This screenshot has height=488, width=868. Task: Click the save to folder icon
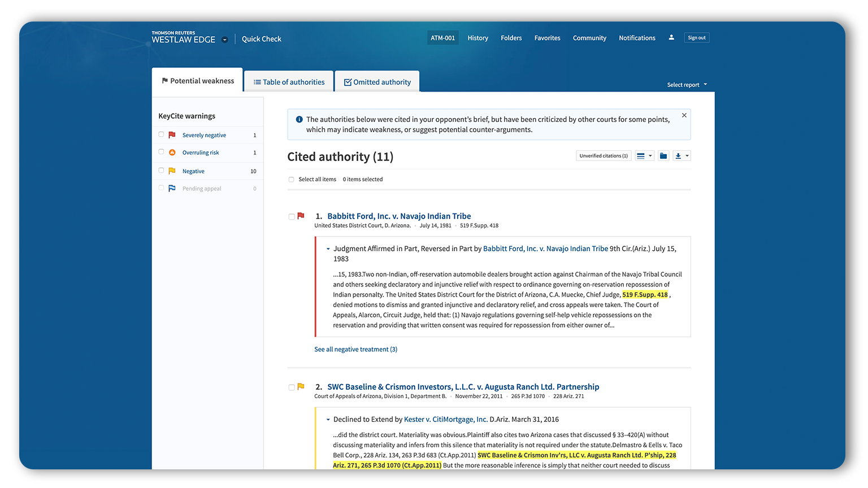(663, 156)
